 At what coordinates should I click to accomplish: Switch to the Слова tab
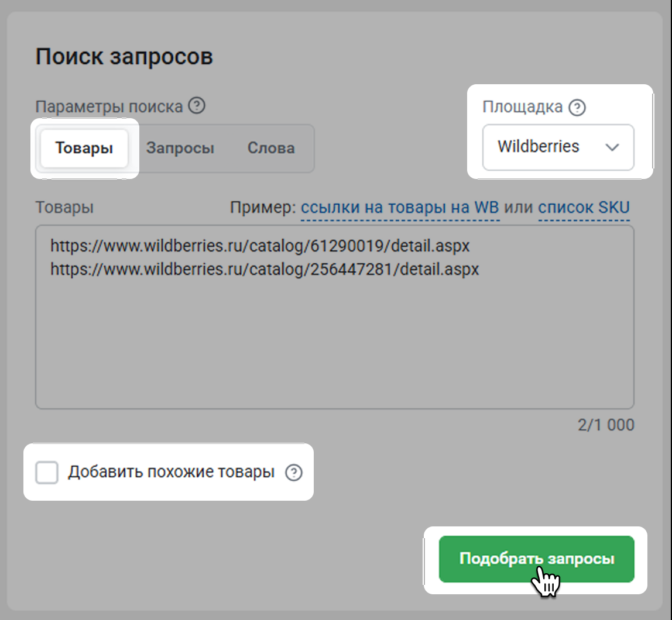pyautogui.click(x=270, y=149)
